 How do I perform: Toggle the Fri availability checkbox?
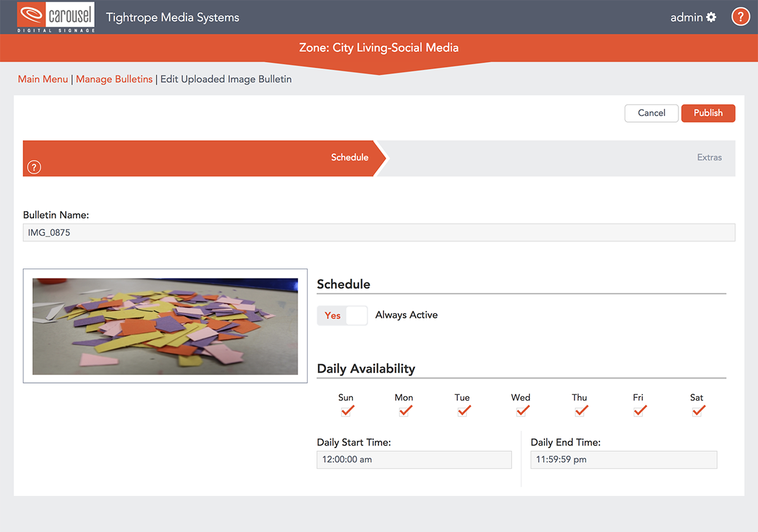click(x=639, y=411)
